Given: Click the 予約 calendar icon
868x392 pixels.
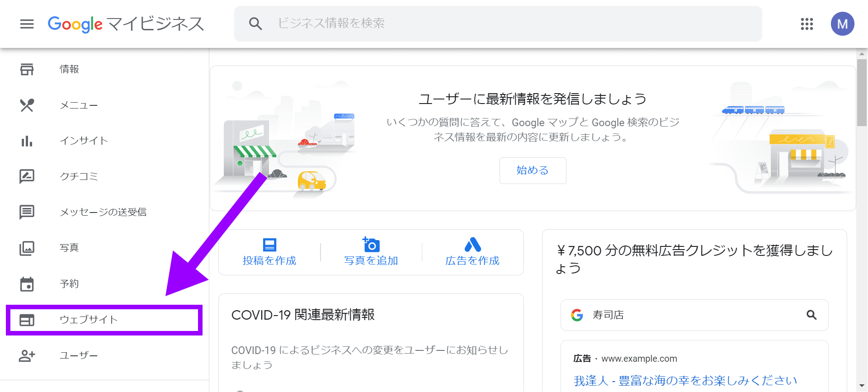Looking at the screenshot, I should [x=27, y=284].
